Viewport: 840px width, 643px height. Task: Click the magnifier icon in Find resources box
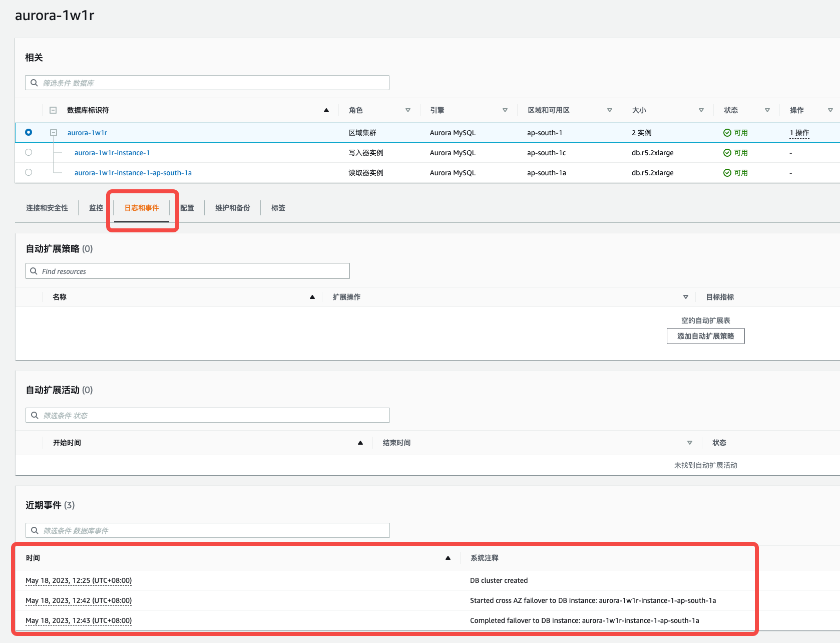[x=34, y=271]
